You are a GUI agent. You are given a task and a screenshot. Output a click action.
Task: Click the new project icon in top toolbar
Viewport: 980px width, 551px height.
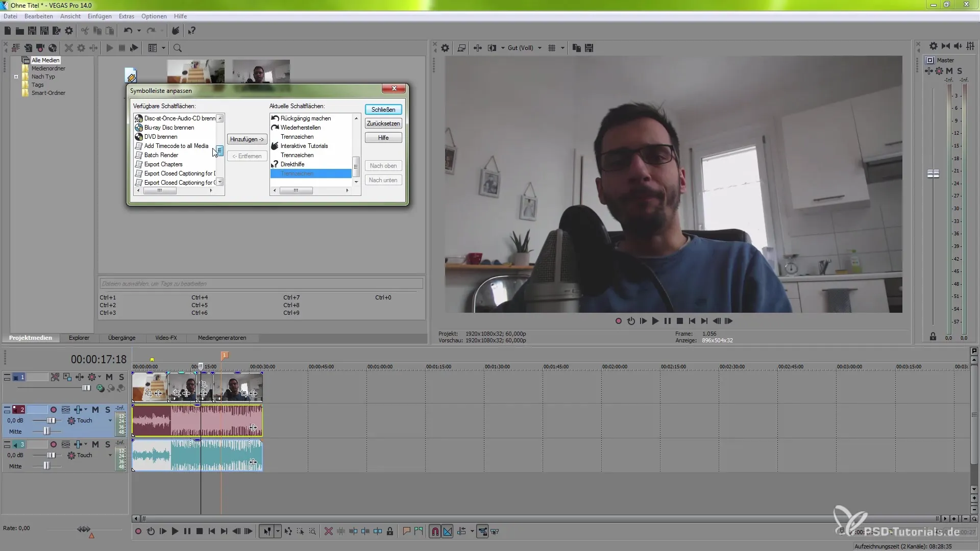point(8,31)
